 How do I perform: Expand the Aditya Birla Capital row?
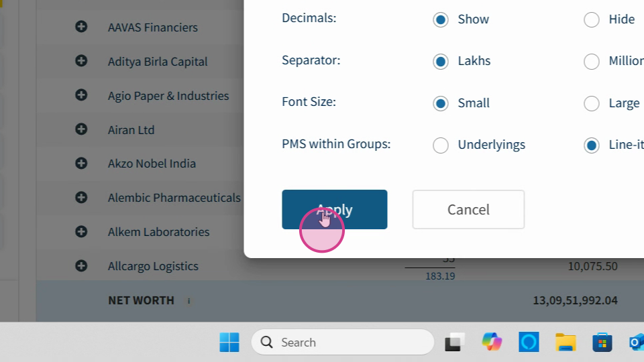pyautogui.click(x=81, y=61)
